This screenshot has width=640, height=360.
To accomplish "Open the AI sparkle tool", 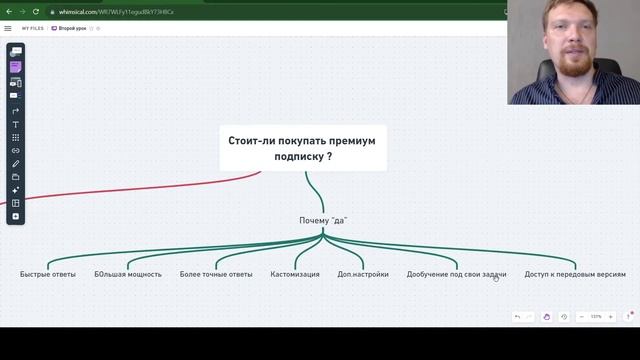I will tap(16, 190).
